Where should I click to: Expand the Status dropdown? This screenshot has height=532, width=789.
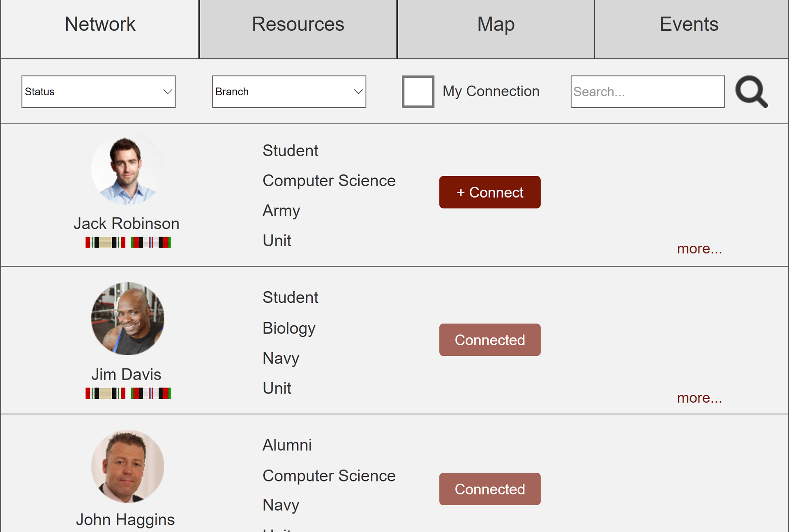99,92
